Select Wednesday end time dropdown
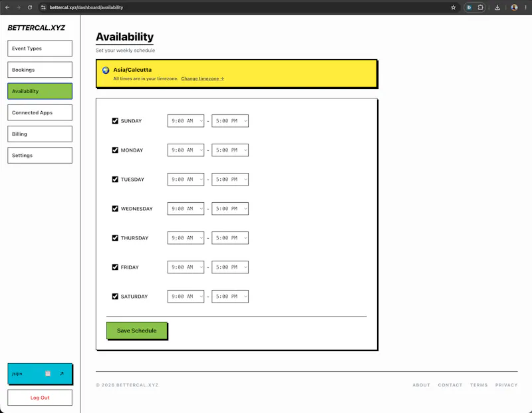The image size is (532, 413). [x=230, y=208]
